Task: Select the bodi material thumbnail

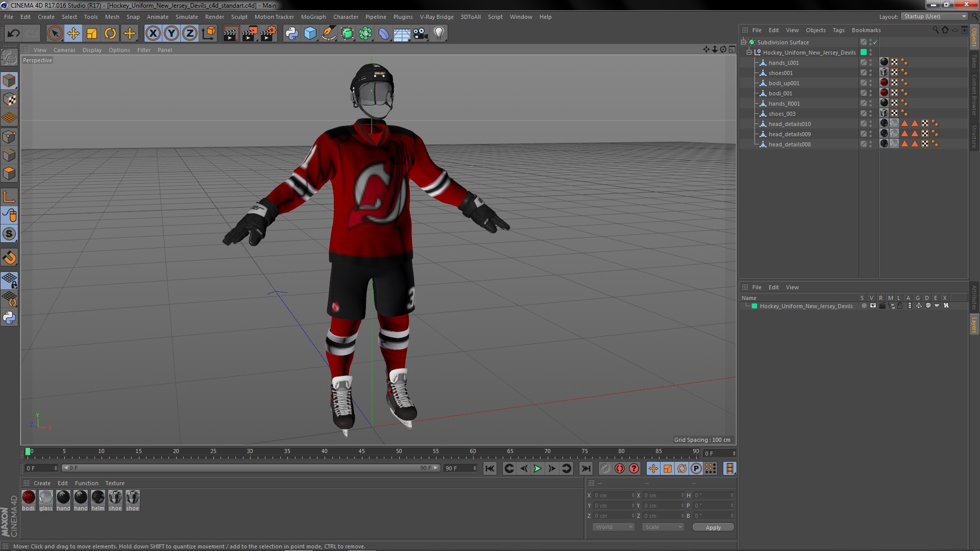Action: point(29,497)
